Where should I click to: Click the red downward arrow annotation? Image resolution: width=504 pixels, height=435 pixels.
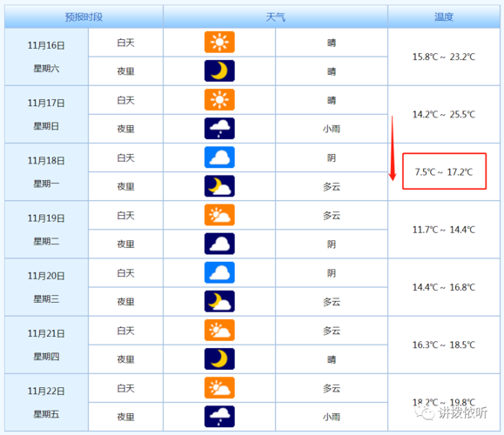point(393,149)
